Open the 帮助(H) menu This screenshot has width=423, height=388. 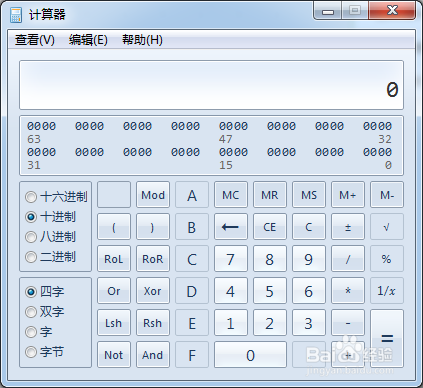[x=142, y=40]
